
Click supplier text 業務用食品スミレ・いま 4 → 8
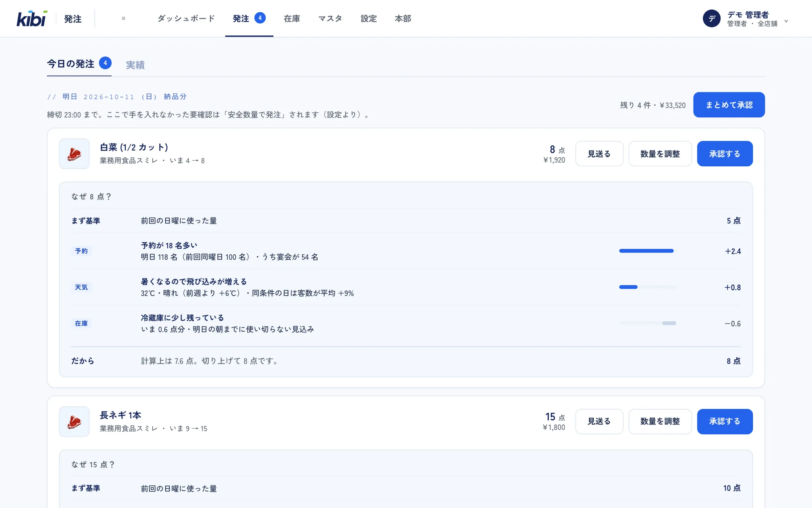point(152,161)
